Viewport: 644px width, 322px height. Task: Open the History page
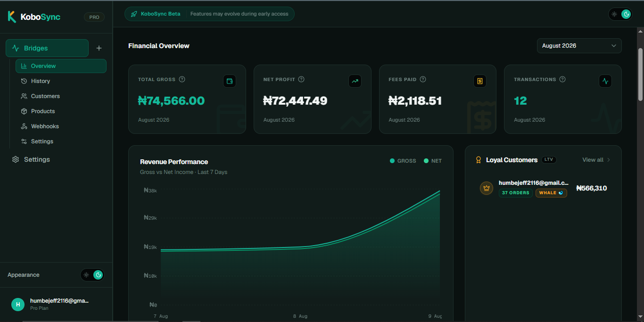(x=61, y=81)
